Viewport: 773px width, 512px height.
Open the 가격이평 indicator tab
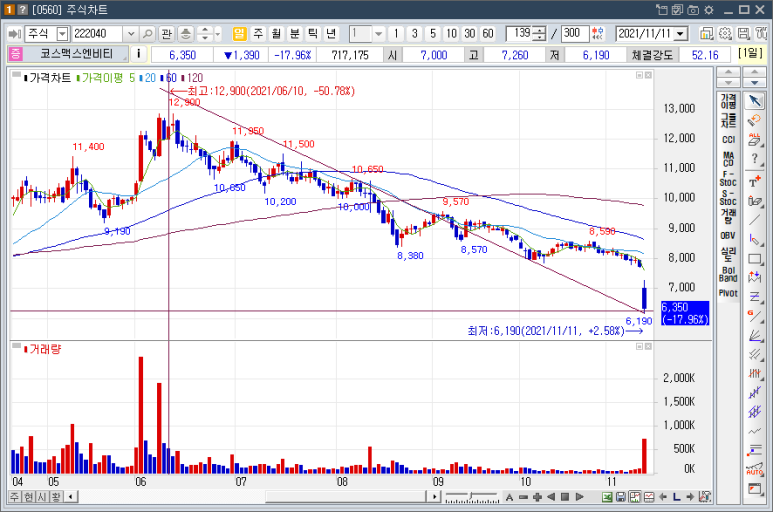point(728,101)
